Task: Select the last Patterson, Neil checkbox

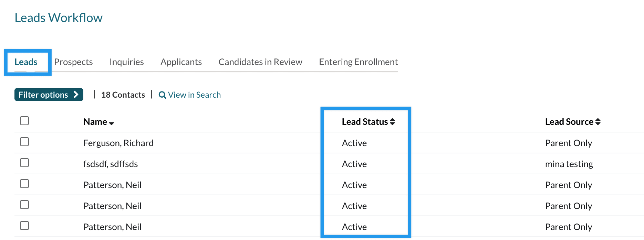Action: pos(24,226)
